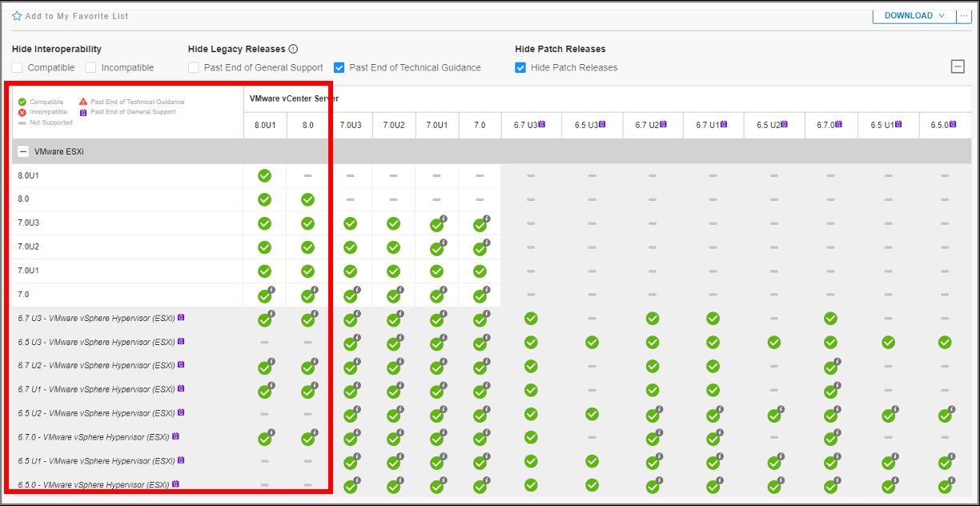Click the collapse panel minus button on the right
980x506 pixels.
pyautogui.click(x=958, y=66)
